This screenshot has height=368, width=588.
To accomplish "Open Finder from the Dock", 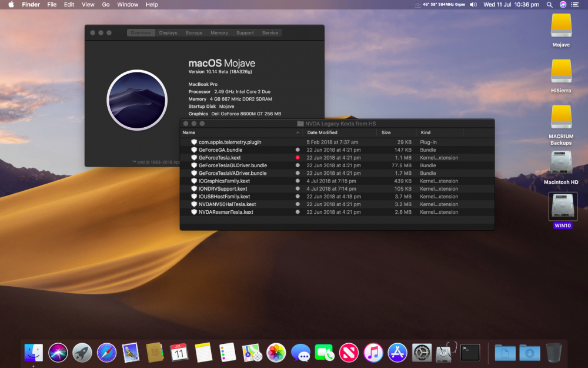I will pyautogui.click(x=34, y=353).
